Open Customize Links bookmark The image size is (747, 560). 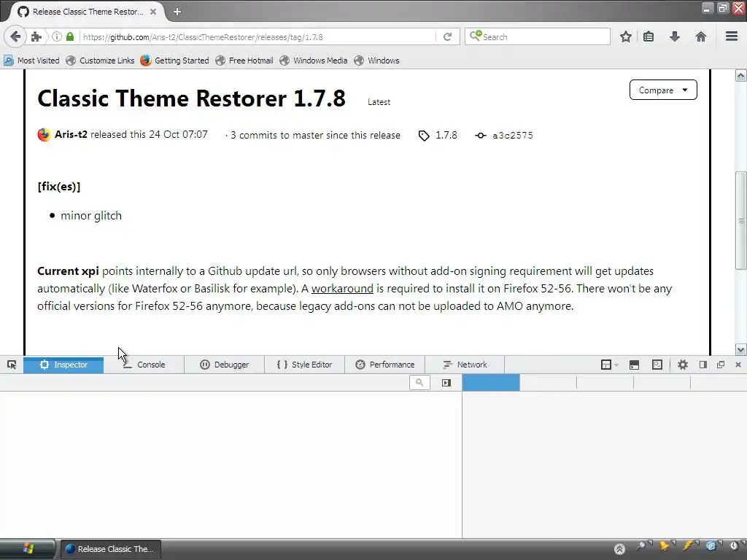pos(100,61)
